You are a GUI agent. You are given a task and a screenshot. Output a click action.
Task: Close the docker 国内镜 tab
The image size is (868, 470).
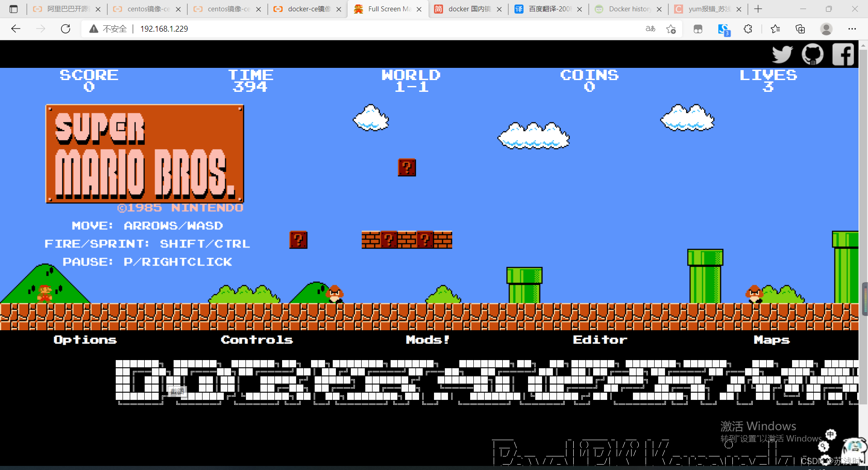pyautogui.click(x=499, y=9)
